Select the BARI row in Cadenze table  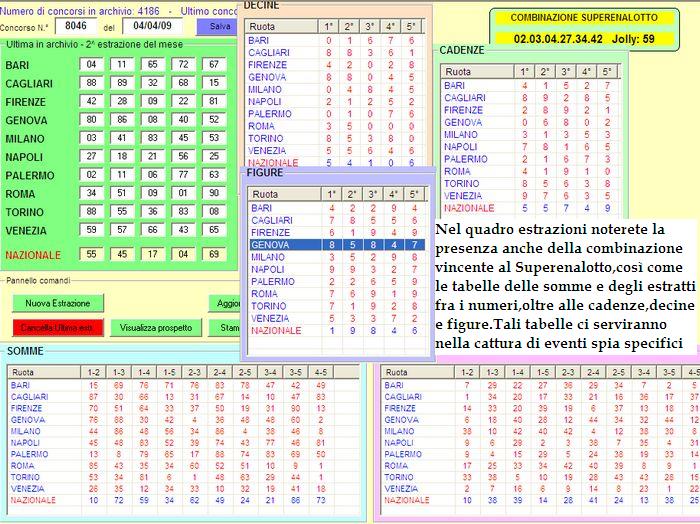530,86
